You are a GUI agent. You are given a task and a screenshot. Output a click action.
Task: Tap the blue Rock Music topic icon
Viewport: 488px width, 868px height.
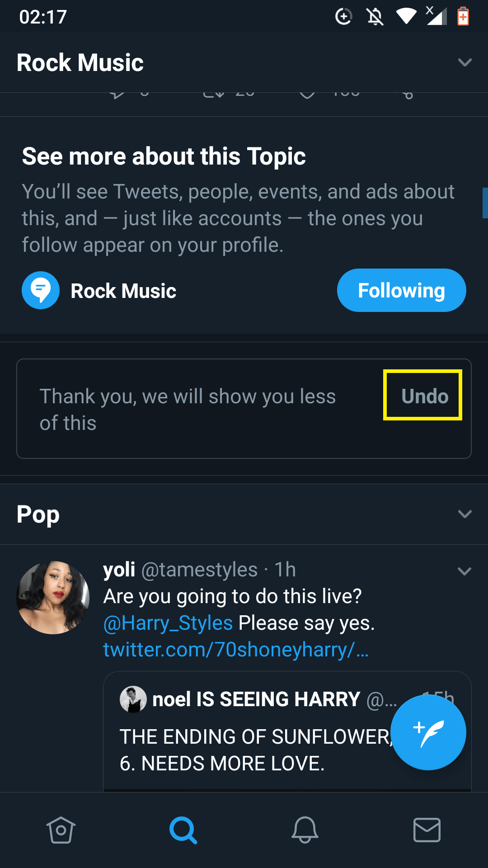(41, 290)
